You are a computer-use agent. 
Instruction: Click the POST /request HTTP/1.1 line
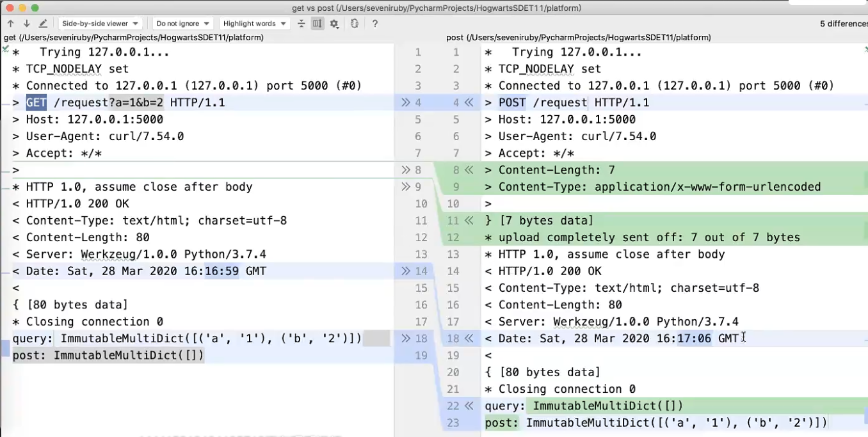click(x=567, y=102)
